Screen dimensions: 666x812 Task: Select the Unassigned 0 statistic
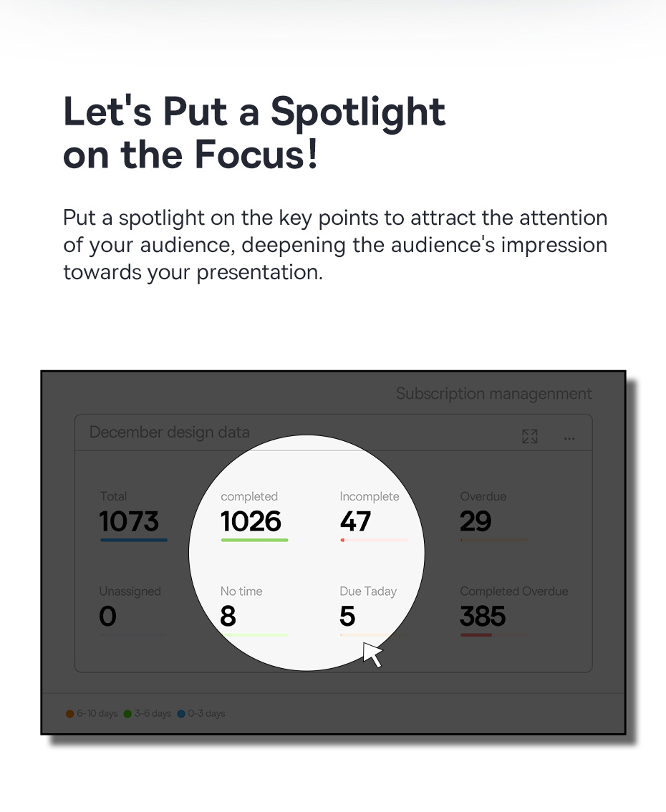(108, 616)
